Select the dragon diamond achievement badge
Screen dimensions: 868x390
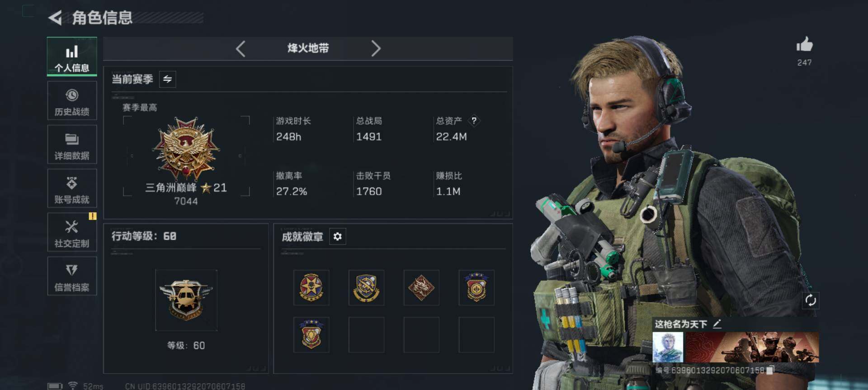click(421, 288)
